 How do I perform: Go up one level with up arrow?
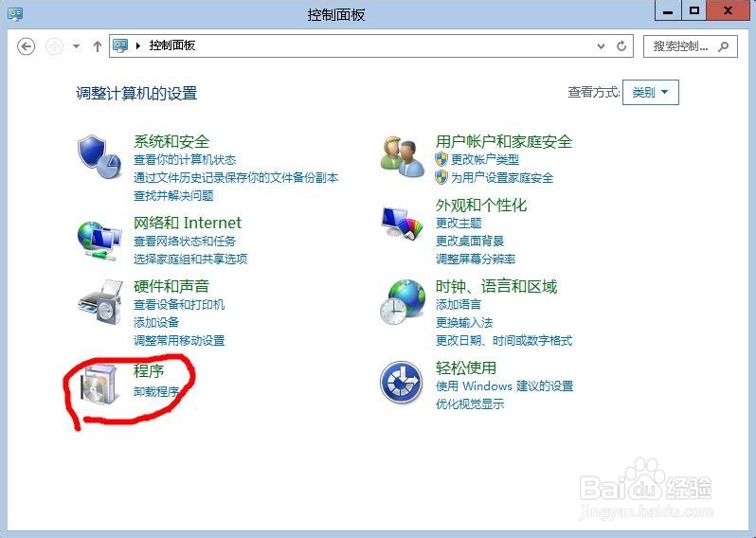98,46
